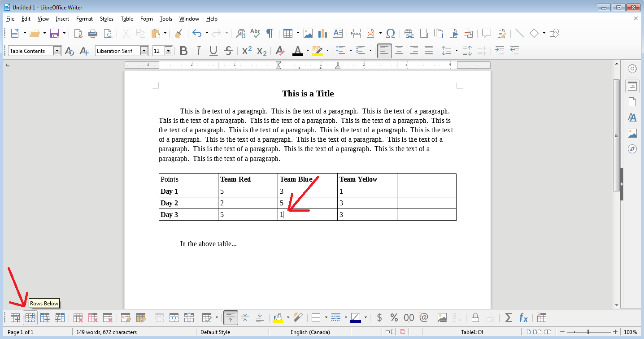The height and width of the screenshot is (339, 644).
Task: Open paragraph style dropdown Table Contents
Action: (x=57, y=51)
